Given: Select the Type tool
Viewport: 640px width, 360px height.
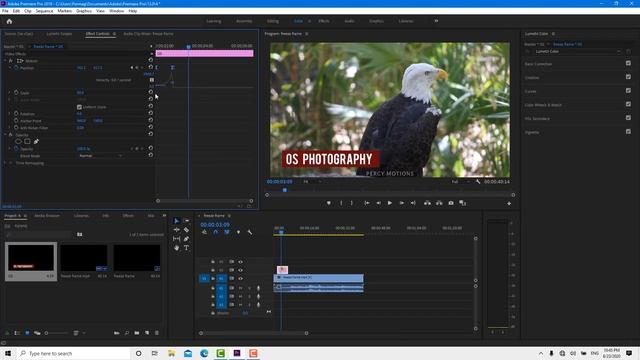Looking at the screenshot, I should [187, 248].
